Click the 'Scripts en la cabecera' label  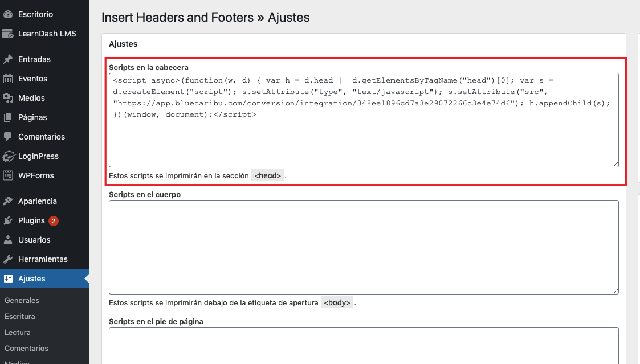click(149, 67)
